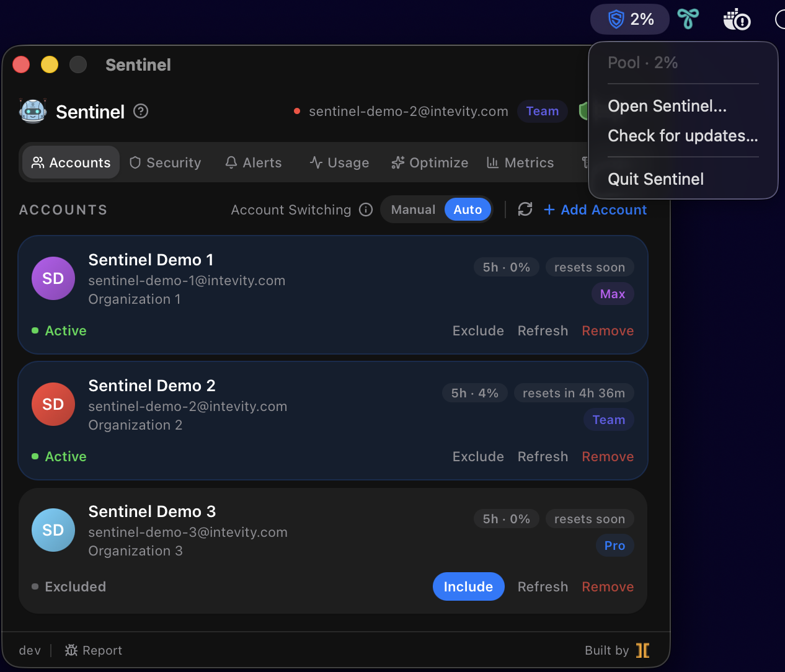The image size is (785, 672).
Task: Click the header Team plan badge
Action: [x=543, y=111]
